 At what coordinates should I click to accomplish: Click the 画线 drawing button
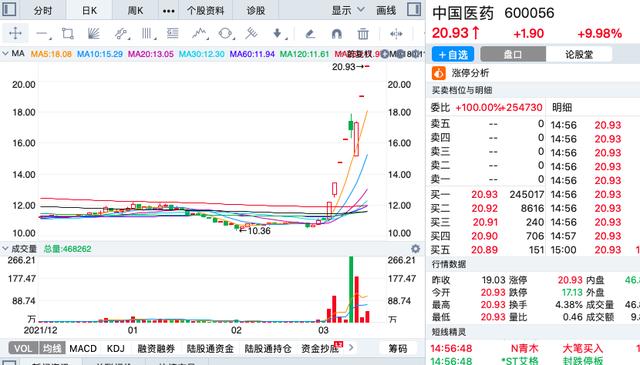pos(386,10)
